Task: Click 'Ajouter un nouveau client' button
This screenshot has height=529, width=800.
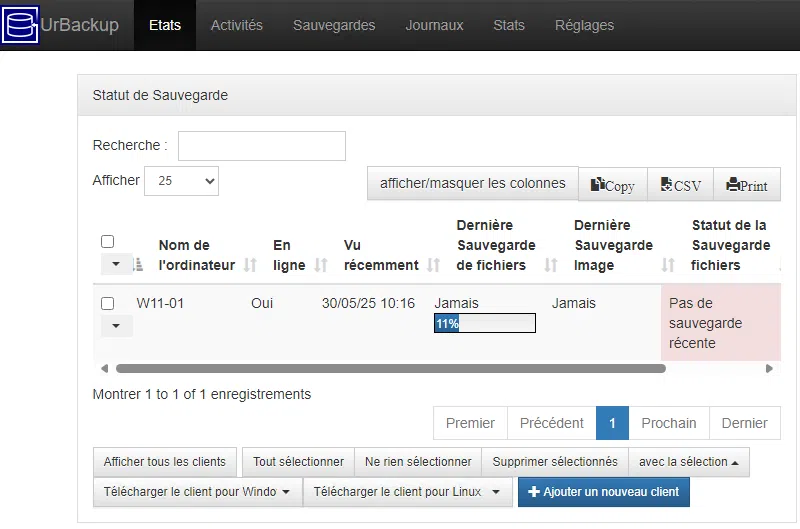Action: (604, 492)
